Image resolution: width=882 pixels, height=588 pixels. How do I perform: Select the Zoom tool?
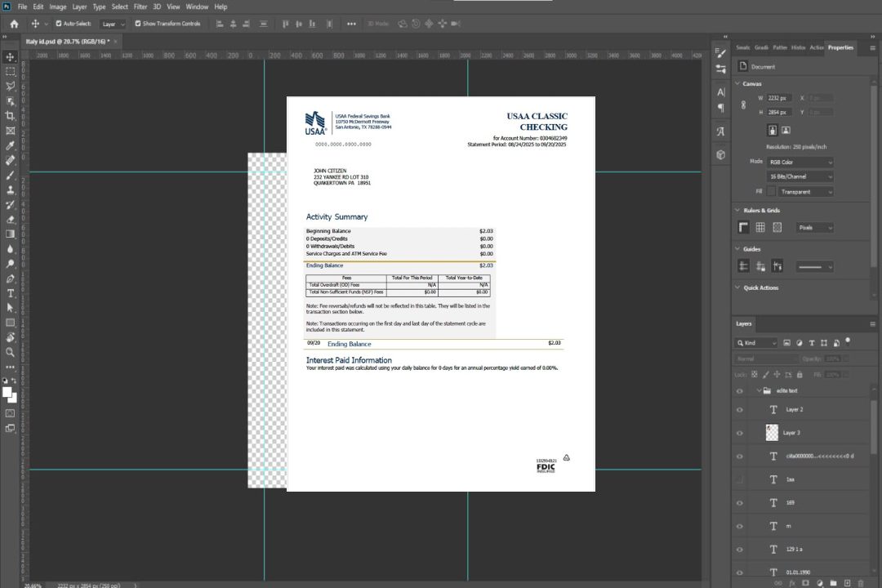click(10, 352)
